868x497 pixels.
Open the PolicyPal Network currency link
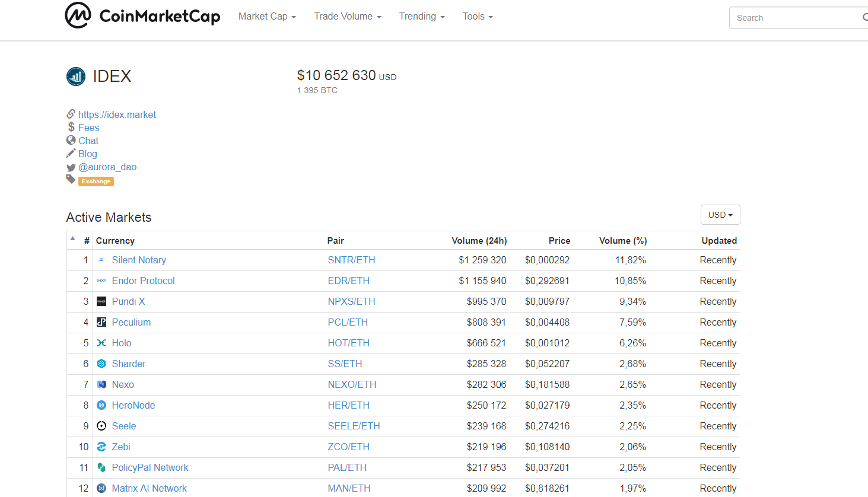150,467
